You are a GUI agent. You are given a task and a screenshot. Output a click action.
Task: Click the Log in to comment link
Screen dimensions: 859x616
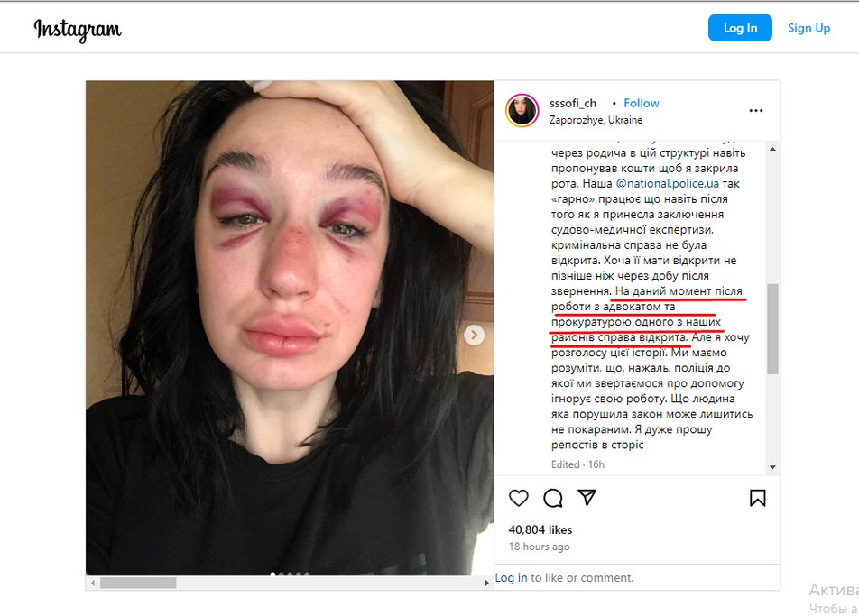(x=511, y=578)
